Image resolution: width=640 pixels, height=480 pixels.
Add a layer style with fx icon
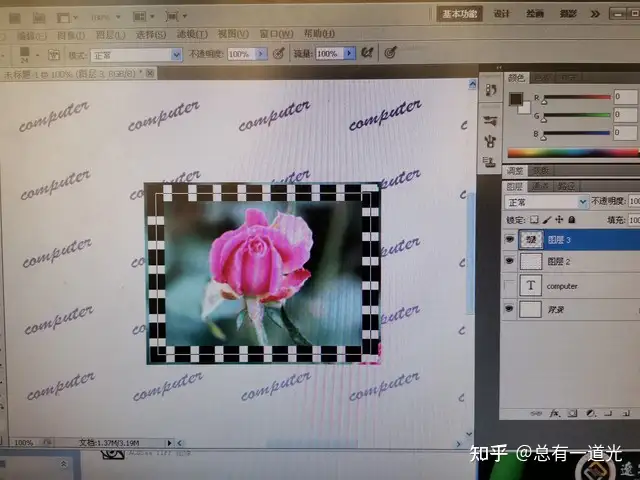[x=554, y=413]
